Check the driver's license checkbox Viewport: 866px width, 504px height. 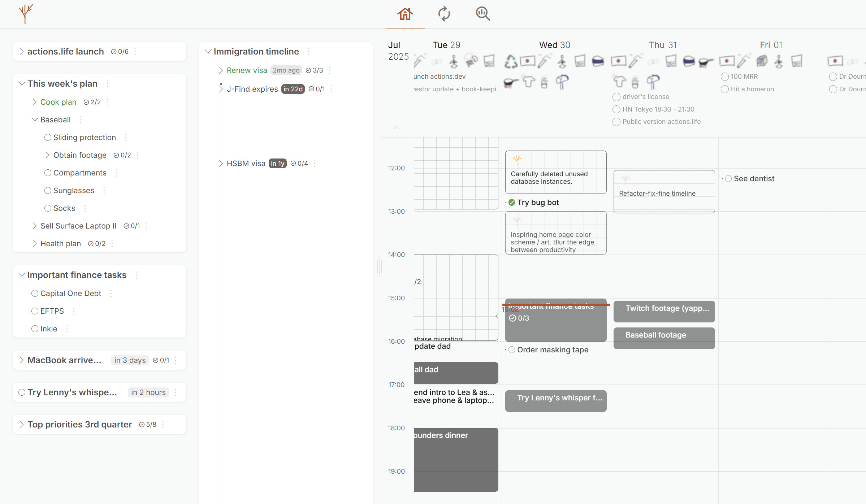click(x=616, y=97)
